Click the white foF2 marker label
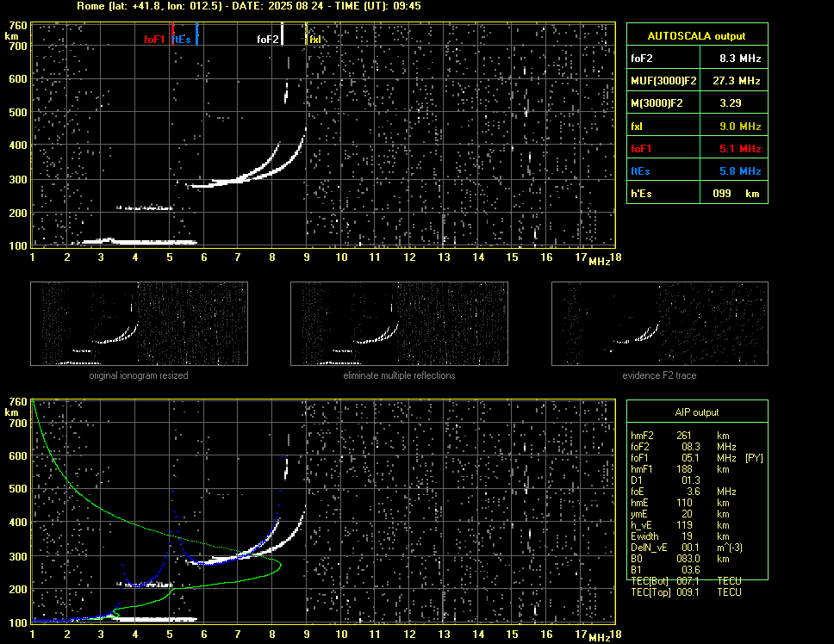The height and width of the screenshot is (644, 834). [268, 40]
